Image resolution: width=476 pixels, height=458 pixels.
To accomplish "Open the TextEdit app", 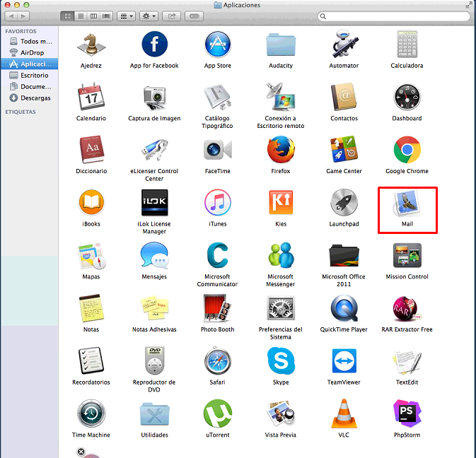I will [407, 362].
